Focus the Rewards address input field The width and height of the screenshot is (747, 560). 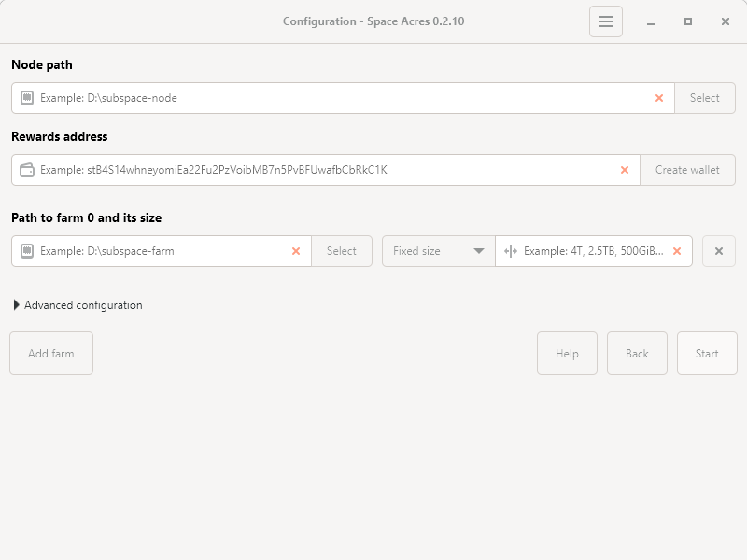327,170
